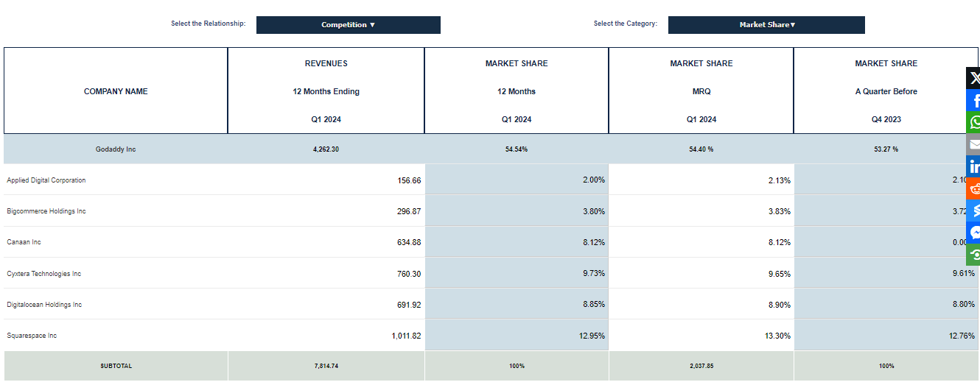Open the Digitalocean Holdings Inc entry
The height and width of the screenshot is (382, 980).
[x=44, y=305]
